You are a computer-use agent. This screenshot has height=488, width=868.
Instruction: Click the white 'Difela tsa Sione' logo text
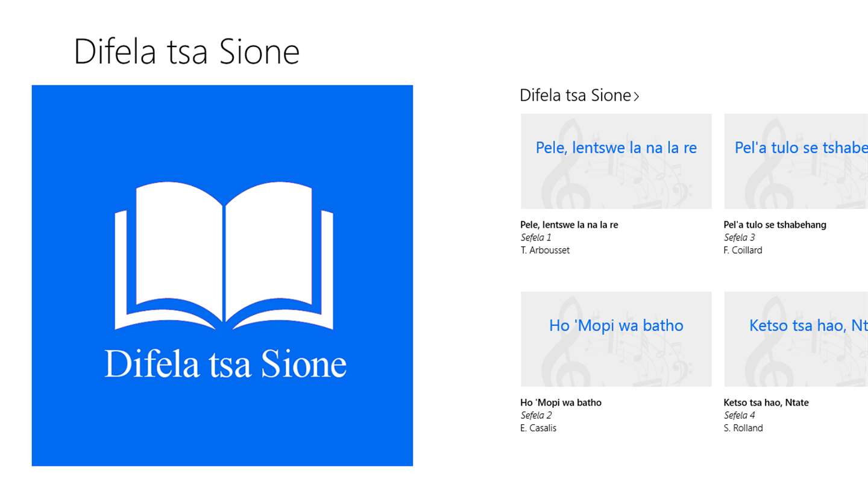click(225, 364)
